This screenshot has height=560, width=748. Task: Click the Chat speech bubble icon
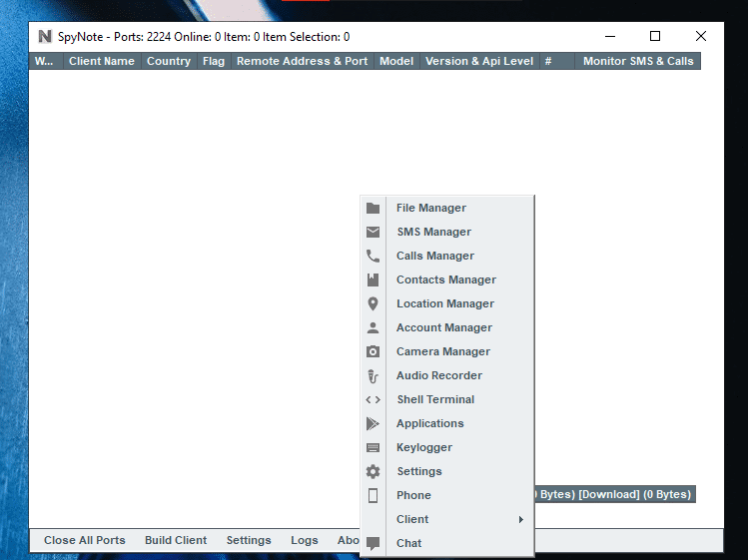coord(374,543)
